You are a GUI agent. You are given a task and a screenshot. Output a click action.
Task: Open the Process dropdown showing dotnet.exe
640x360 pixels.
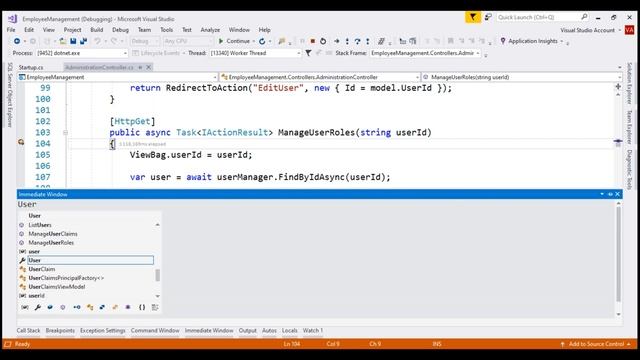[x=82, y=53]
